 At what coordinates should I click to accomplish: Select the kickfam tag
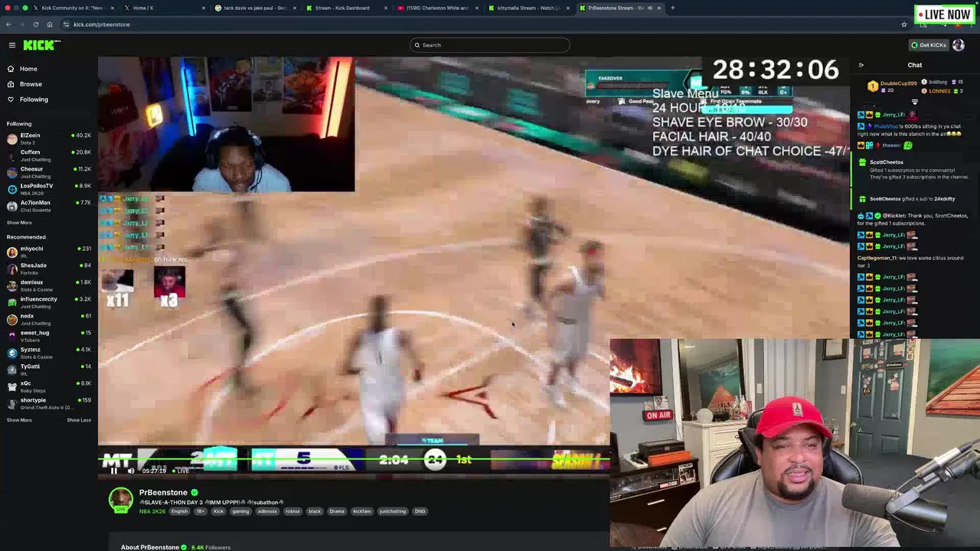pyautogui.click(x=362, y=511)
